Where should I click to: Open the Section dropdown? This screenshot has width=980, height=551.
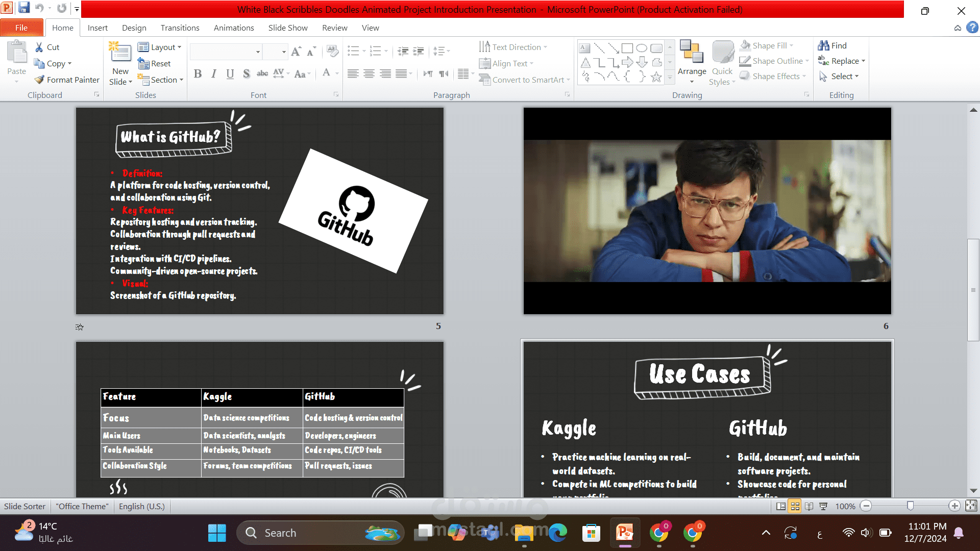pos(160,80)
